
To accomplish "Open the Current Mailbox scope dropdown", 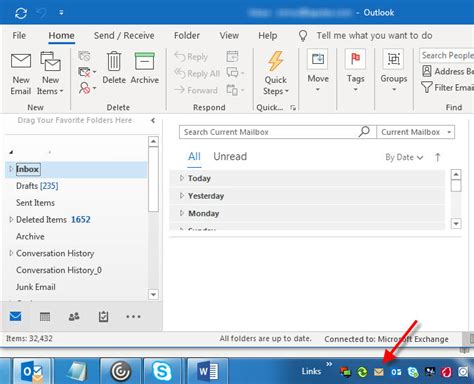I will (x=416, y=132).
